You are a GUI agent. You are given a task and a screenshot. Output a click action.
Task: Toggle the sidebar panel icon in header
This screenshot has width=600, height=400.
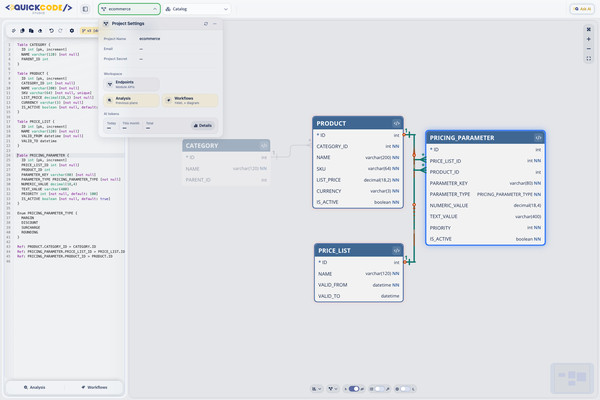(x=85, y=9)
